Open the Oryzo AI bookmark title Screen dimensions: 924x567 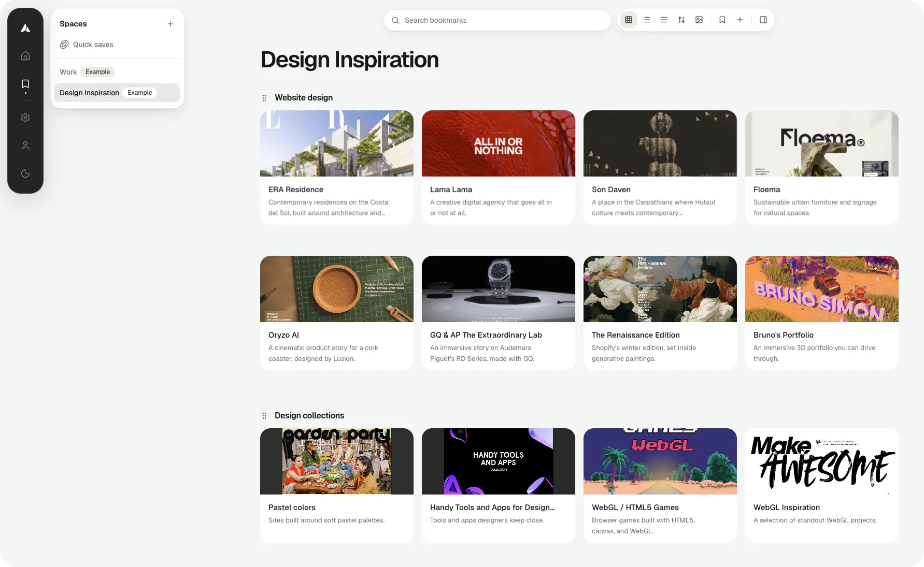point(283,335)
